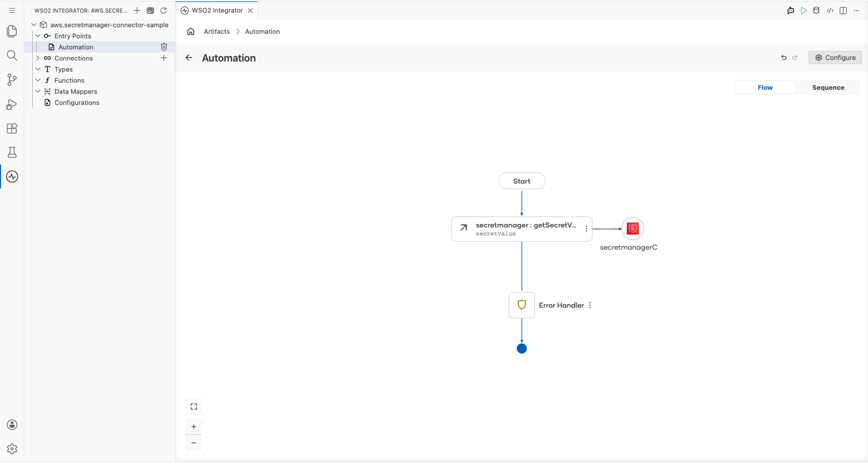Delete the Automation entry point

click(164, 47)
